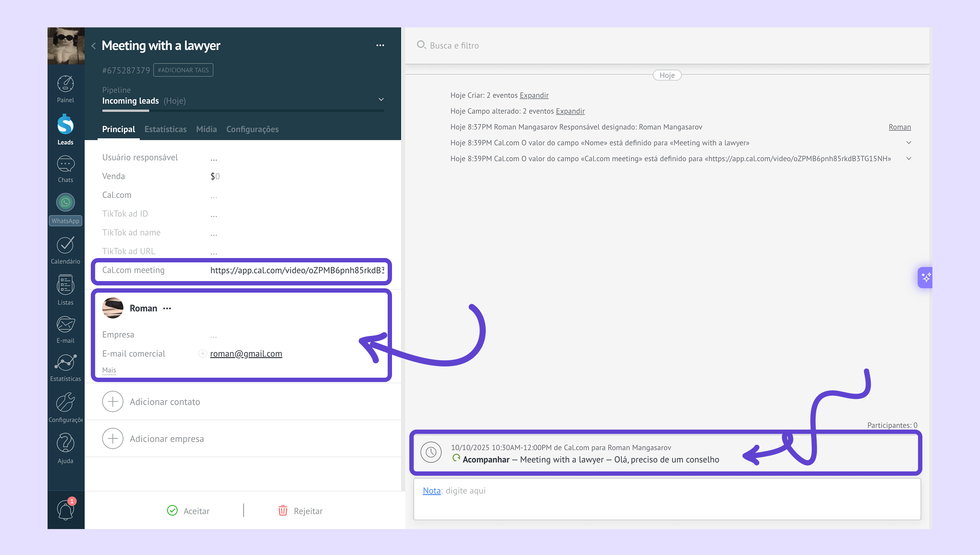Open the Configurações tab of lead

tap(252, 129)
